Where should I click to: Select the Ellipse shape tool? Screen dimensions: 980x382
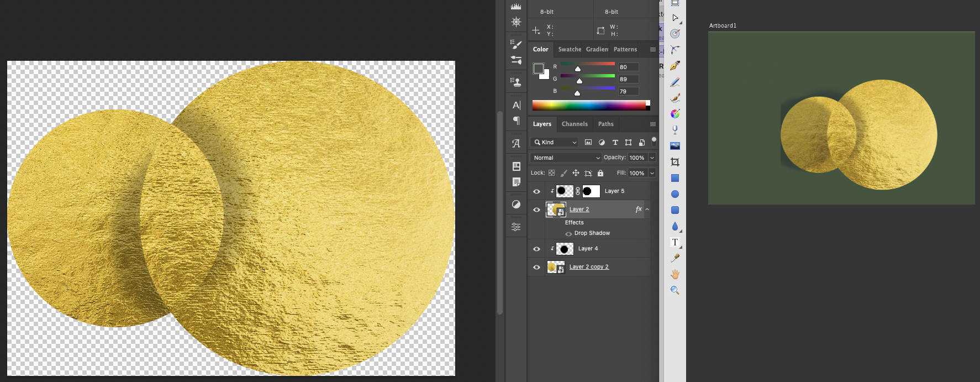(x=675, y=194)
